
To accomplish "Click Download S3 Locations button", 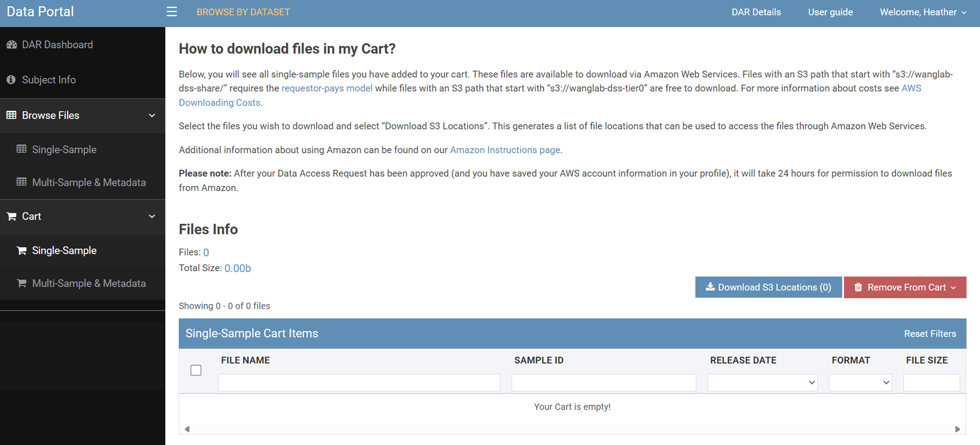I will pos(768,287).
